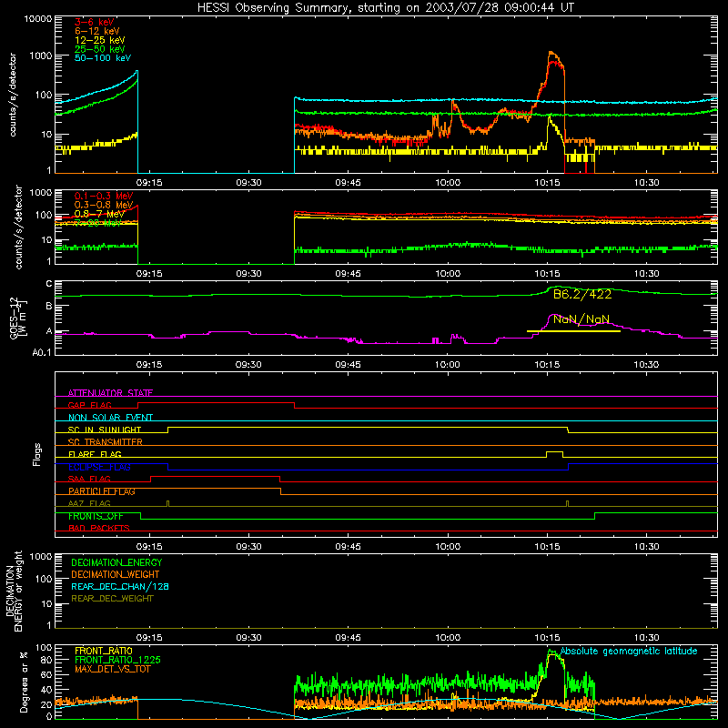Select the yellow flare interval bar in GOES panel

click(x=573, y=331)
